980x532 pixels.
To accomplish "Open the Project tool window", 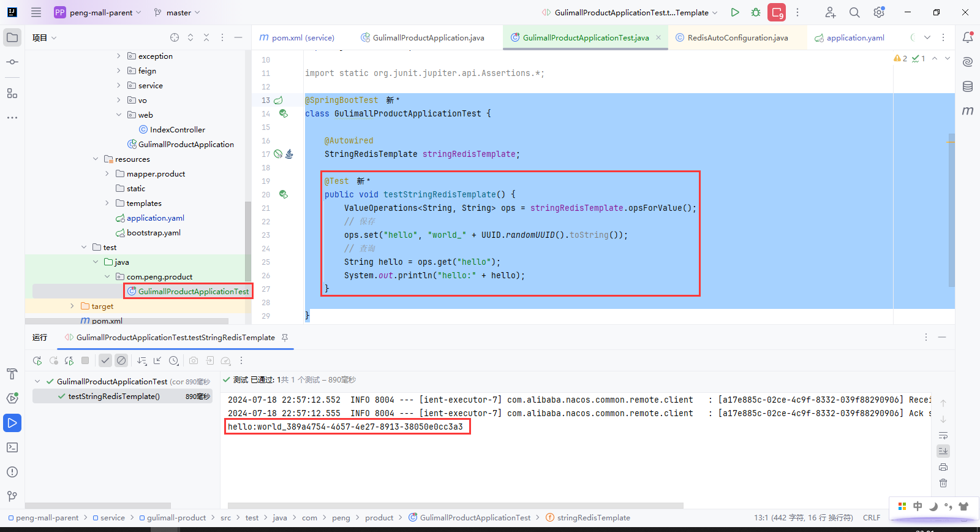I will (12, 37).
